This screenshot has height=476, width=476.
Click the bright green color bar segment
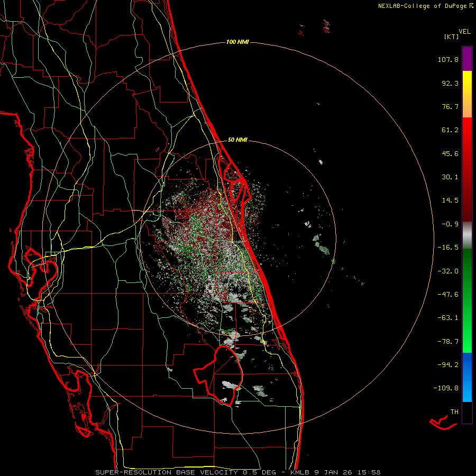467,300
